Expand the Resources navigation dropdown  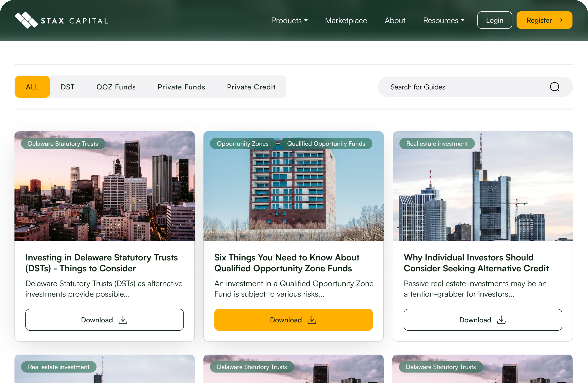tap(444, 20)
